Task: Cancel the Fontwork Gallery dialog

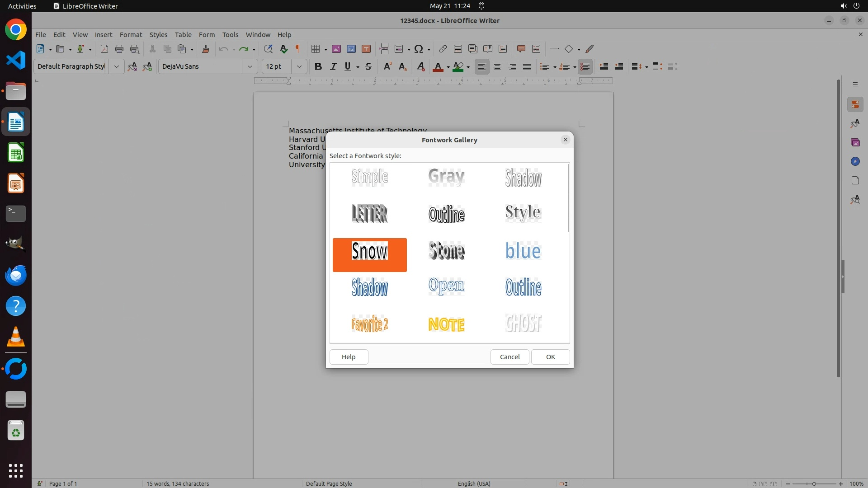Action: coord(509,357)
